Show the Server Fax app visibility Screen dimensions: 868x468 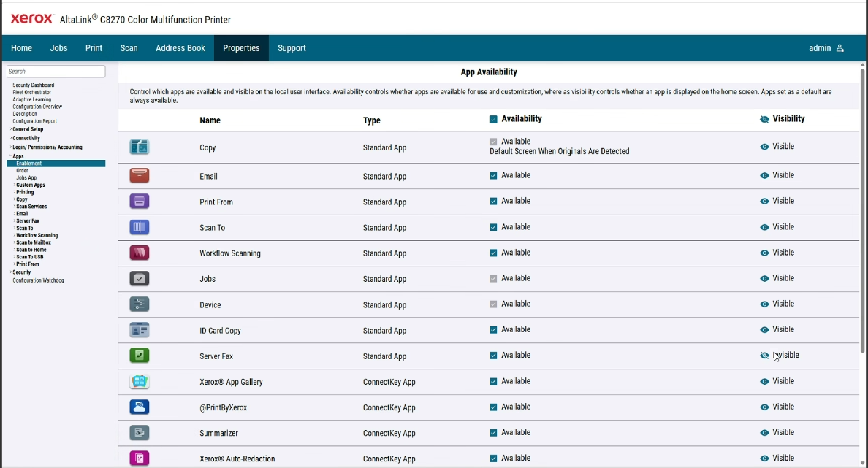click(764, 356)
